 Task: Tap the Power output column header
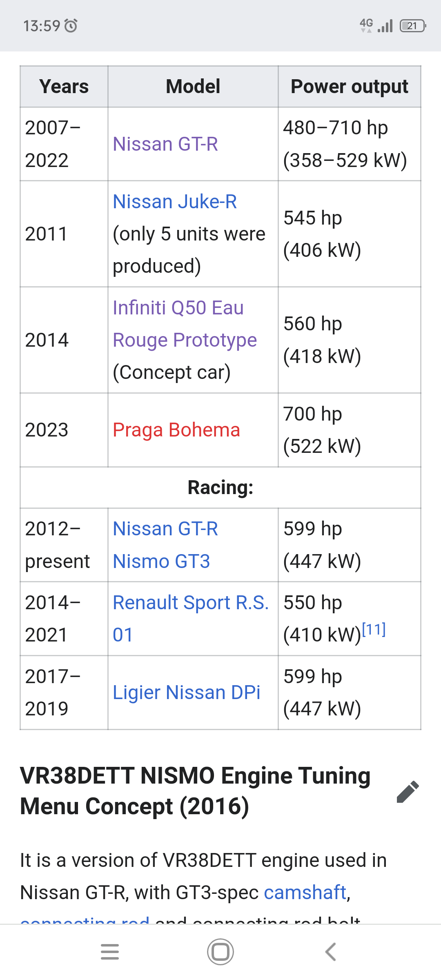[349, 87]
